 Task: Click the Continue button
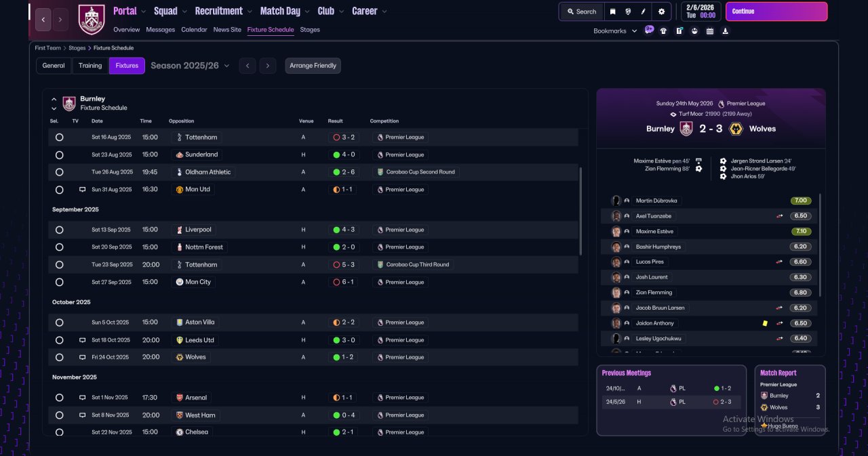tap(776, 12)
